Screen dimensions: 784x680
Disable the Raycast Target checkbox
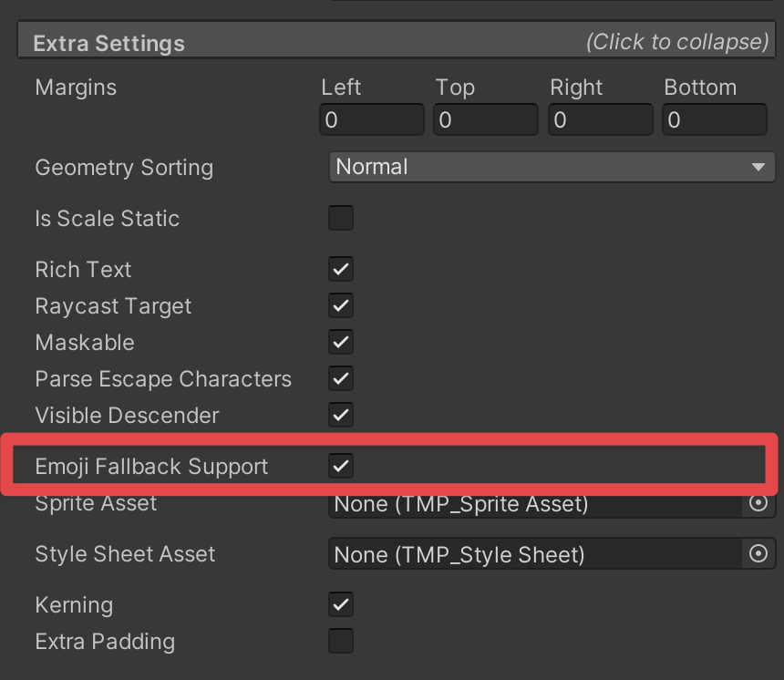341,305
